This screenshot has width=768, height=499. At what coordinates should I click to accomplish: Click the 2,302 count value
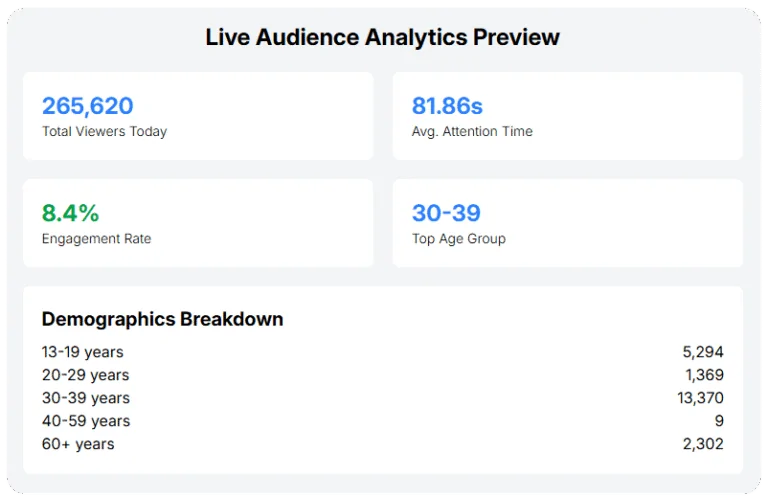(x=704, y=444)
